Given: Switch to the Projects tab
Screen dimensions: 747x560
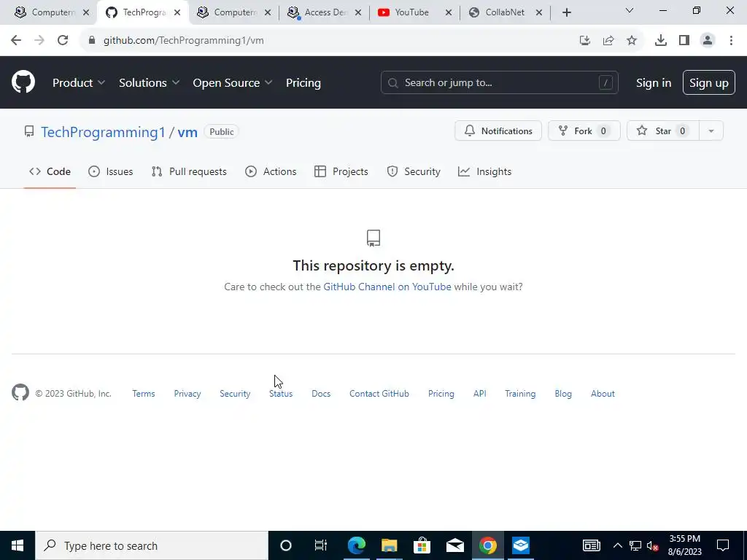Looking at the screenshot, I should point(341,171).
